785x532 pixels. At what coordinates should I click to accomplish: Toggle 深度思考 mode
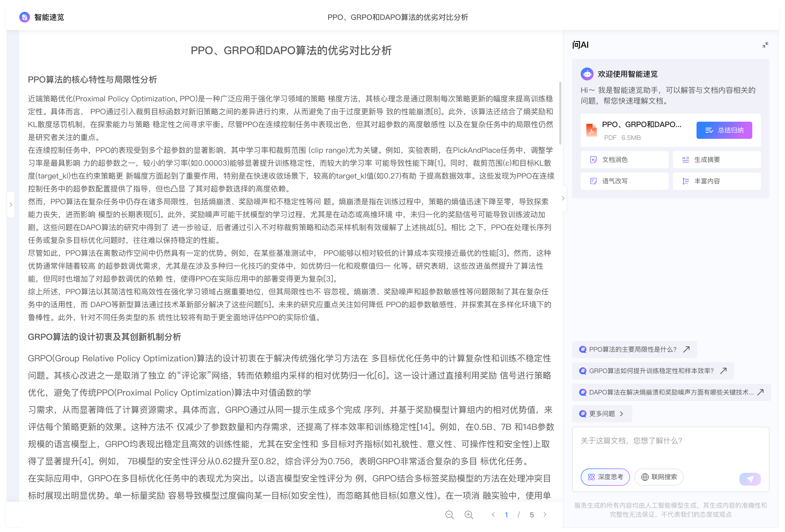605,477
